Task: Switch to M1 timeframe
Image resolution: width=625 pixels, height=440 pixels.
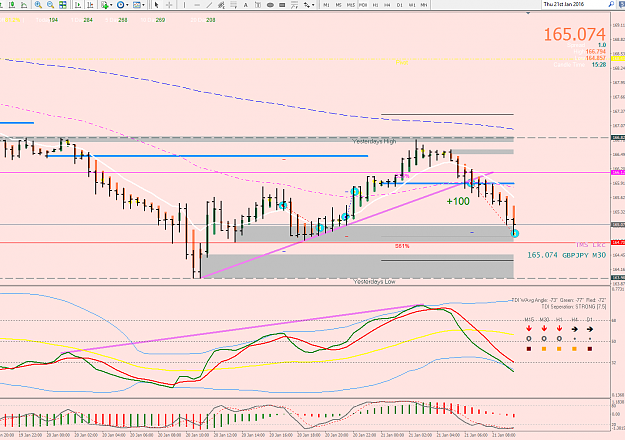Action: pyautogui.click(x=326, y=5)
